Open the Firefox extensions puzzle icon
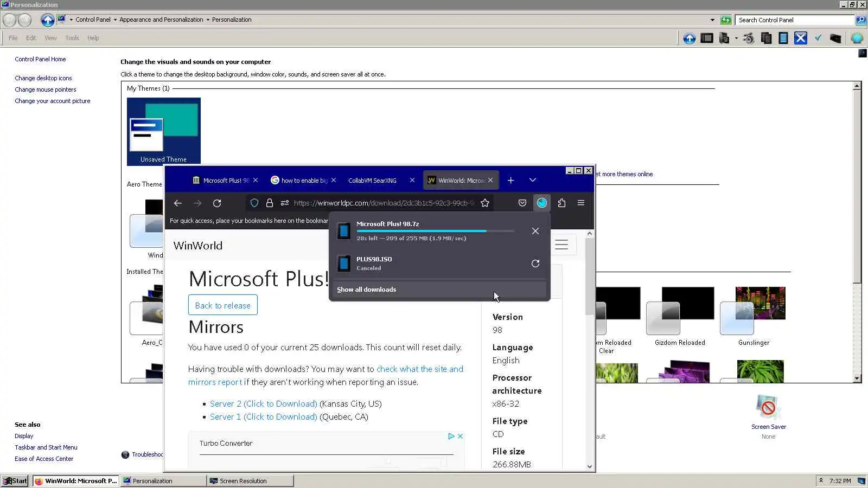 [561, 203]
